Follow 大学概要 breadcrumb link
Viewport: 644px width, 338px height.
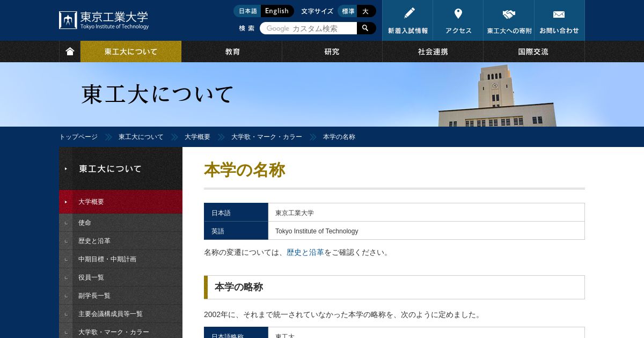point(197,137)
